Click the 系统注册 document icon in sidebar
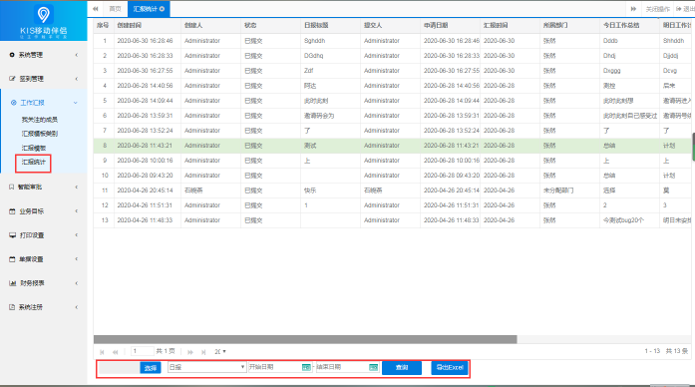The height and width of the screenshot is (387, 695). tap(12, 307)
